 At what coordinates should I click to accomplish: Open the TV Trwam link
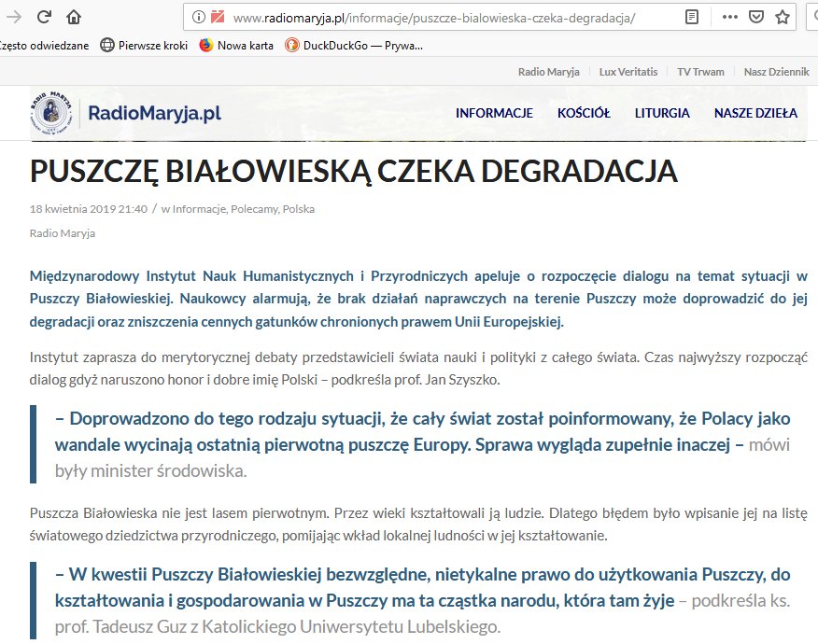click(700, 72)
